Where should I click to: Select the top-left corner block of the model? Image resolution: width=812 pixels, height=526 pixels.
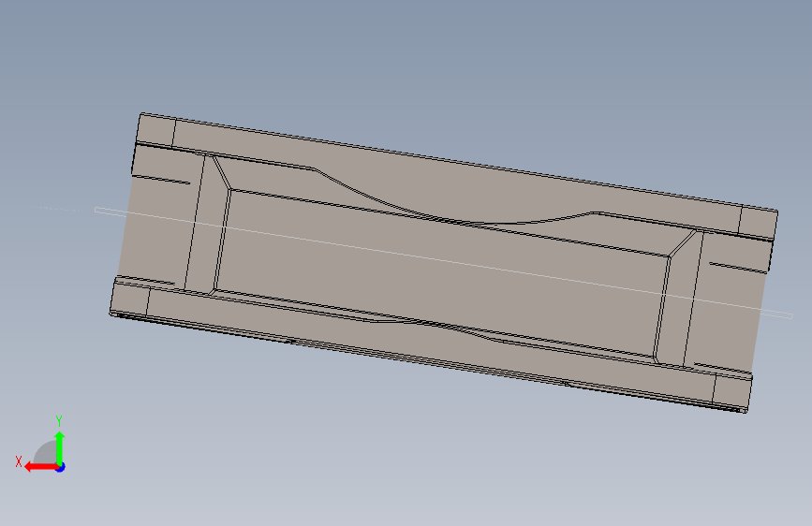[x=156, y=130]
